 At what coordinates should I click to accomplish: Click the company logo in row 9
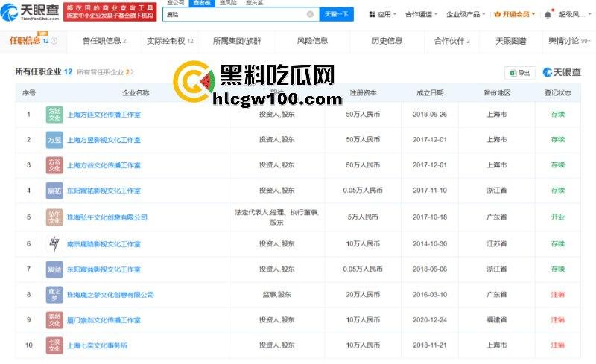click(x=54, y=320)
